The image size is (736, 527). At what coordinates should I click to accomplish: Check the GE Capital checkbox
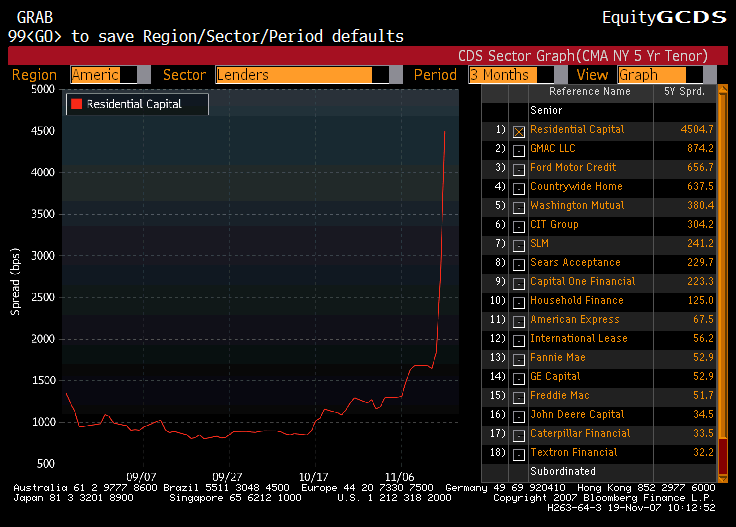click(x=519, y=379)
